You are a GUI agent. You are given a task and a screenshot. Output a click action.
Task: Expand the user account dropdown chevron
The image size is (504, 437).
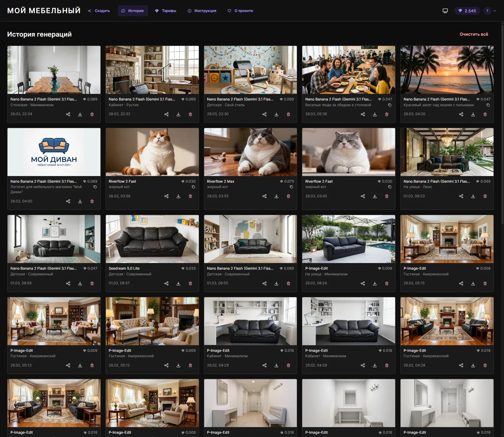(495, 11)
